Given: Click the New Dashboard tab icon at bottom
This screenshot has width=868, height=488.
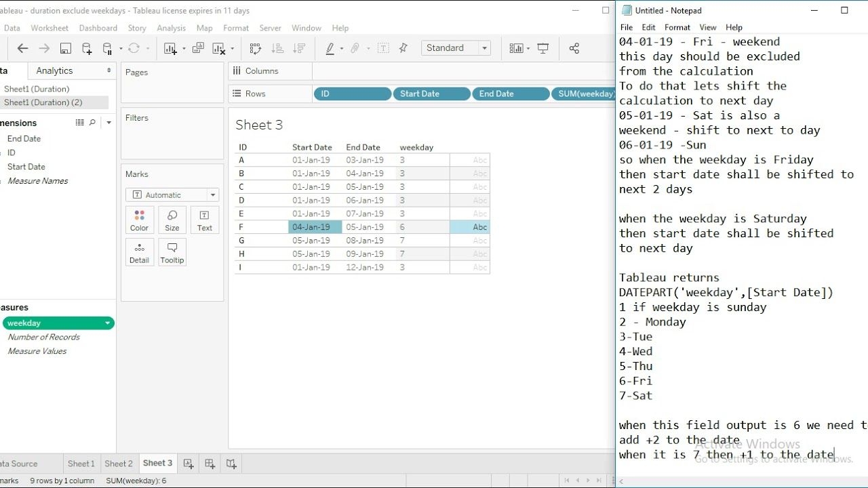Looking at the screenshot, I should click(210, 464).
